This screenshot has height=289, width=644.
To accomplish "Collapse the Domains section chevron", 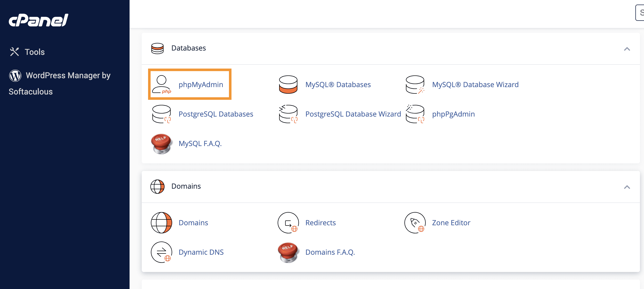I will tap(627, 187).
